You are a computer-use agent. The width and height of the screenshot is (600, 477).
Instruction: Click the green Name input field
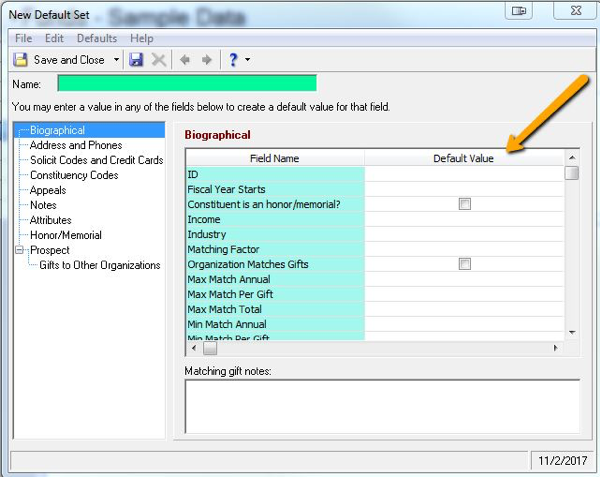(187, 83)
